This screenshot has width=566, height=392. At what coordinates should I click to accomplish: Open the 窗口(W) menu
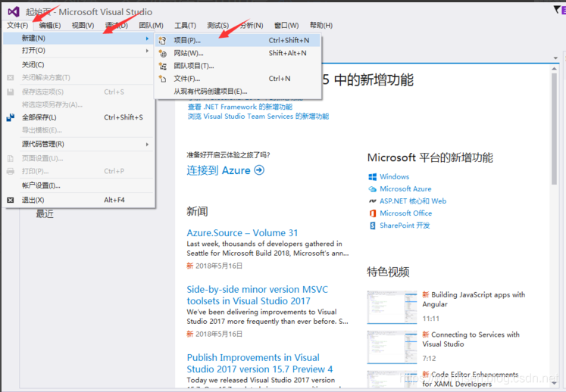(286, 25)
